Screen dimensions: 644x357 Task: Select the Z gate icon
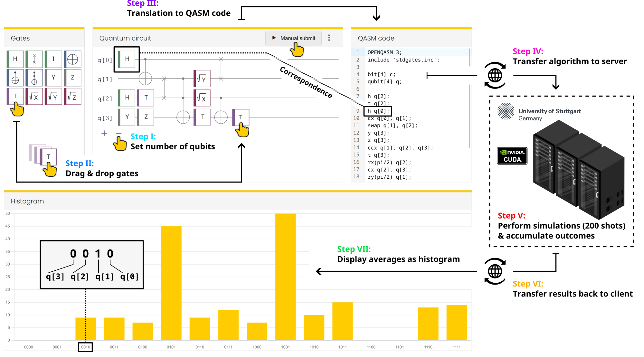coord(73,78)
